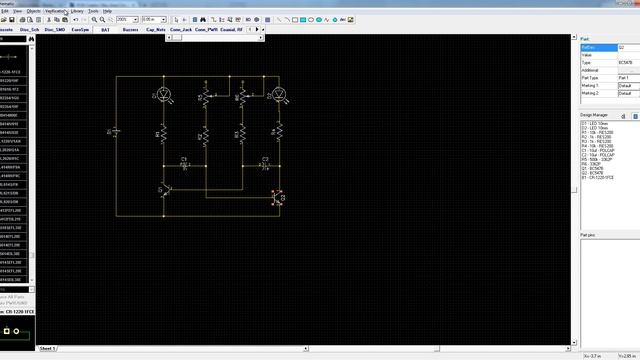
Task: Open print preview from the toolbar
Action: pos(30,20)
